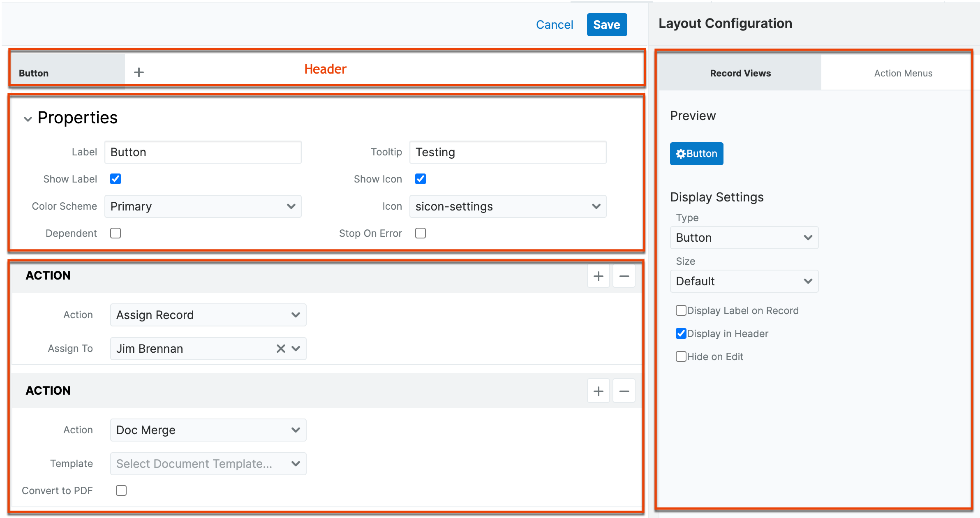Clear Jim Brennan from Assign To field
This screenshot has width=980, height=518.
pos(281,349)
